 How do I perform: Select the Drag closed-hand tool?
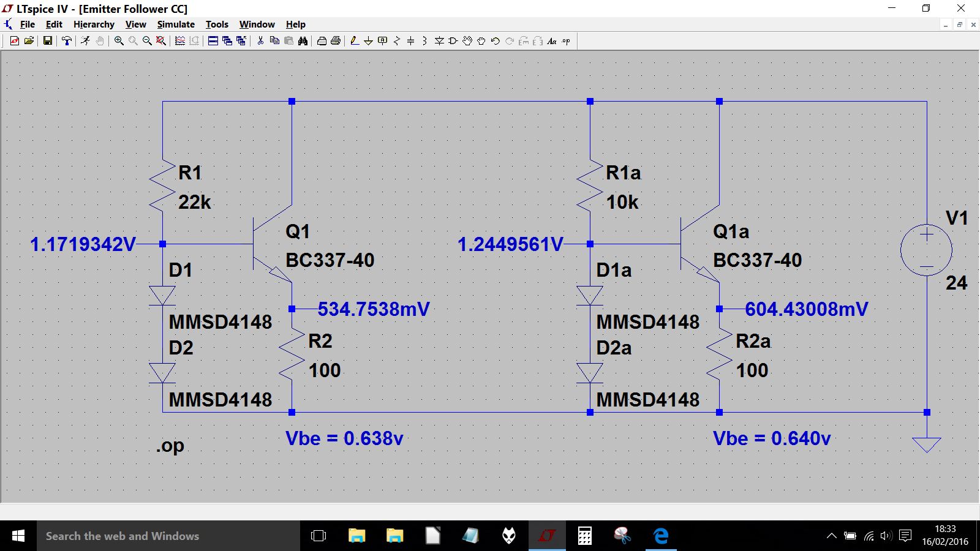tap(481, 41)
